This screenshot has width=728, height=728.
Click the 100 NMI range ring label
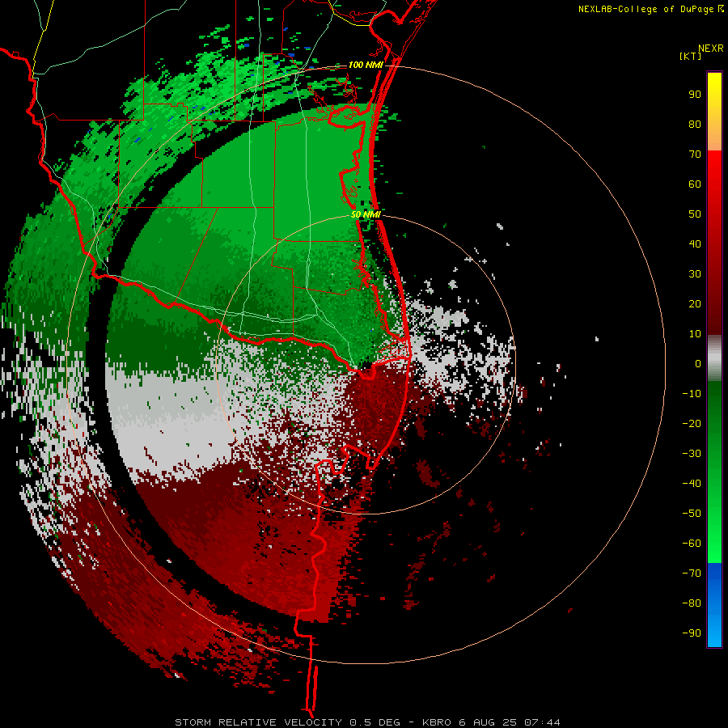366,65
